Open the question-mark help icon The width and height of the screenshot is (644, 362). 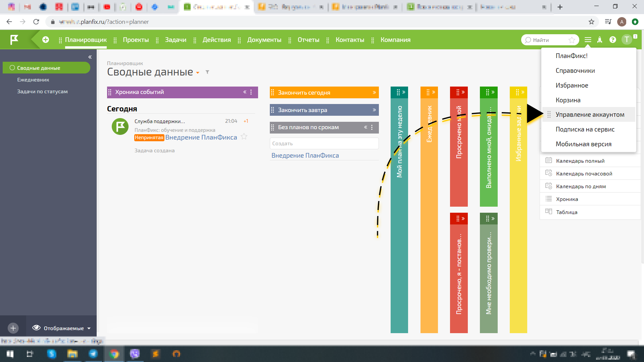click(x=613, y=40)
